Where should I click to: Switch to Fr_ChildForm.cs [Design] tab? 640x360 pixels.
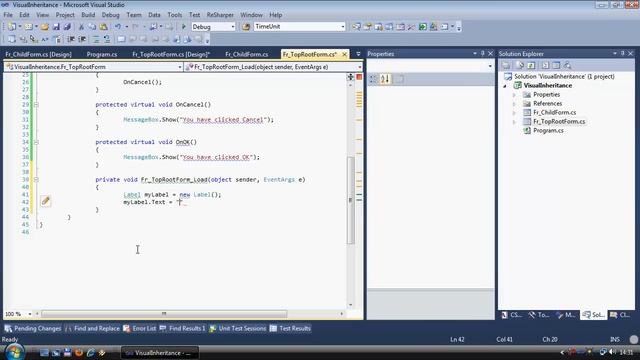tap(38, 54)
